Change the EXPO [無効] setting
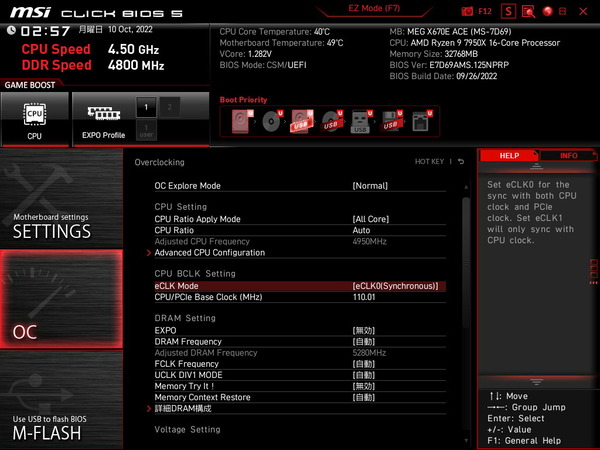 pos(364,331)
